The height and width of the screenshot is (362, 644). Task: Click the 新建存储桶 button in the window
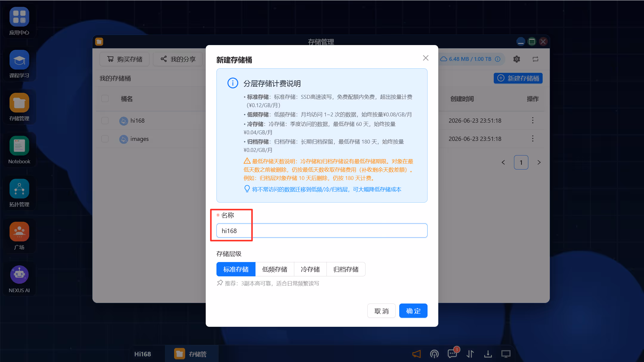pyautogui.click(x=518, y=78)
